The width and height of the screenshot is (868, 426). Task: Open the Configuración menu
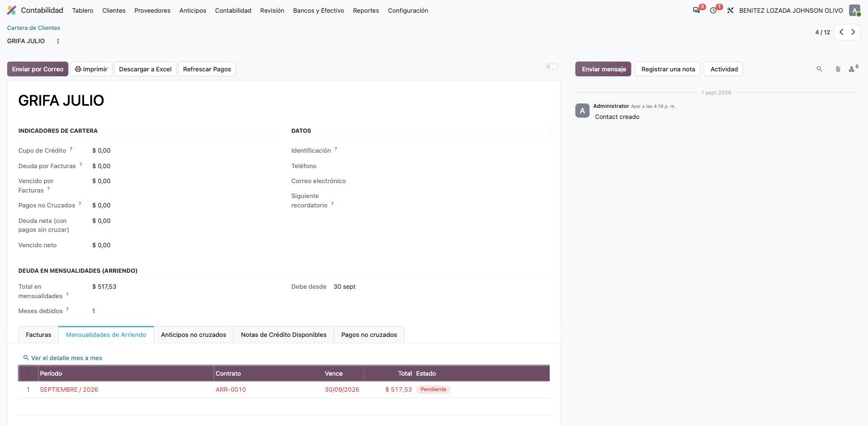point(408,11)
